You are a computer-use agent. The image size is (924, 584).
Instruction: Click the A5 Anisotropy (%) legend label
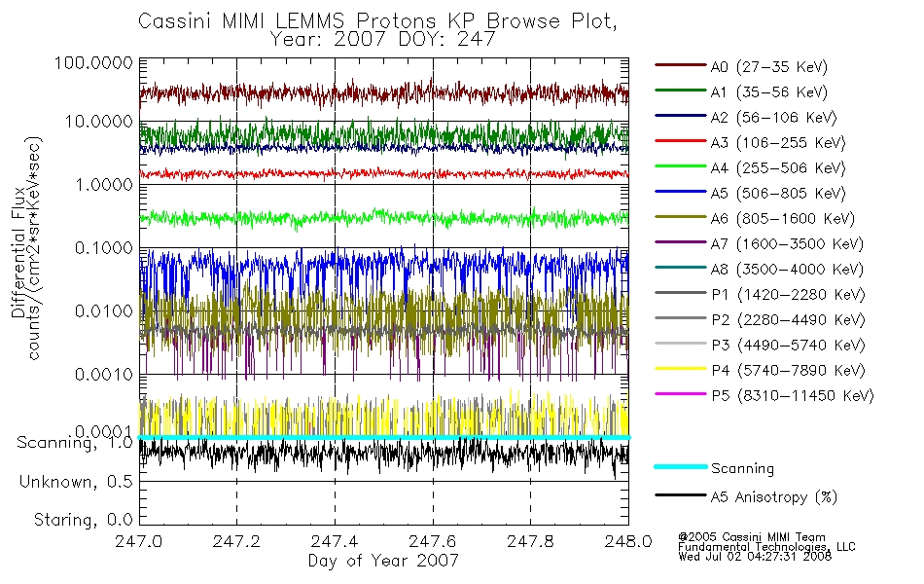pyautogui.click(x=774, y=497)
